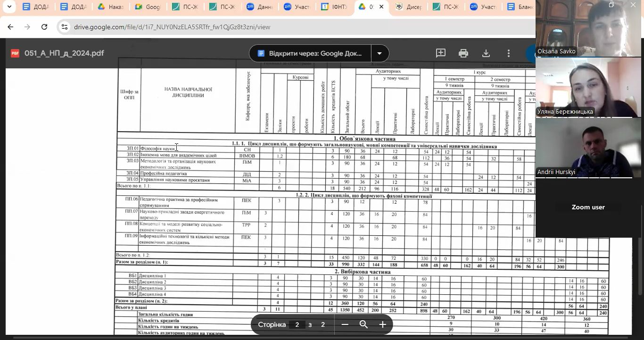Click the page number input field

297,324
